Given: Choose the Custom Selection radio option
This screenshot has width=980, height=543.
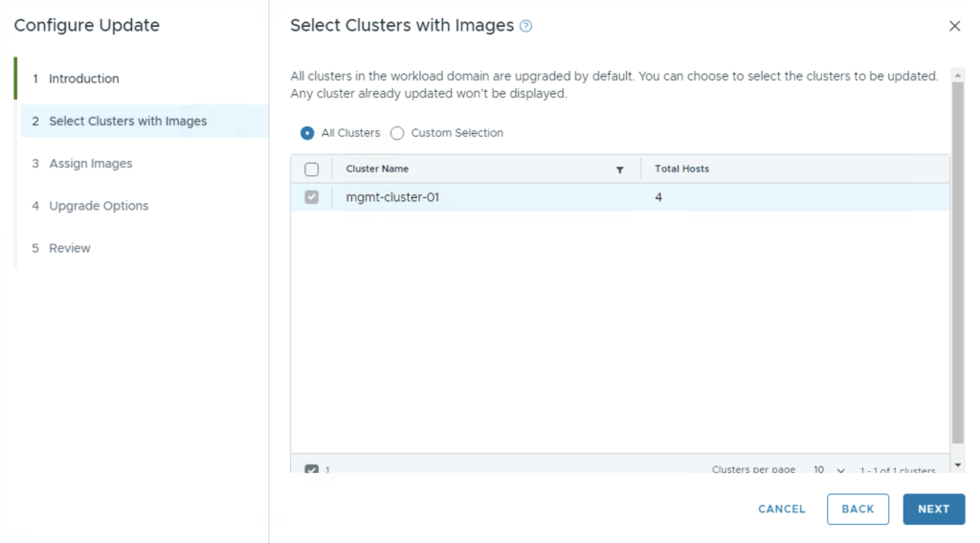Looking at the screenshot, I should [x=397, y=133].
